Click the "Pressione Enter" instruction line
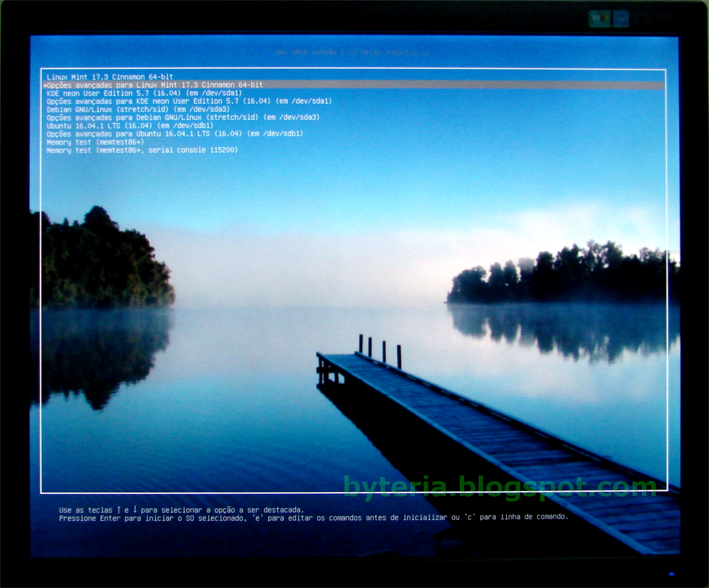The width and height of the screenshot is (709, 588). (313, 518)
